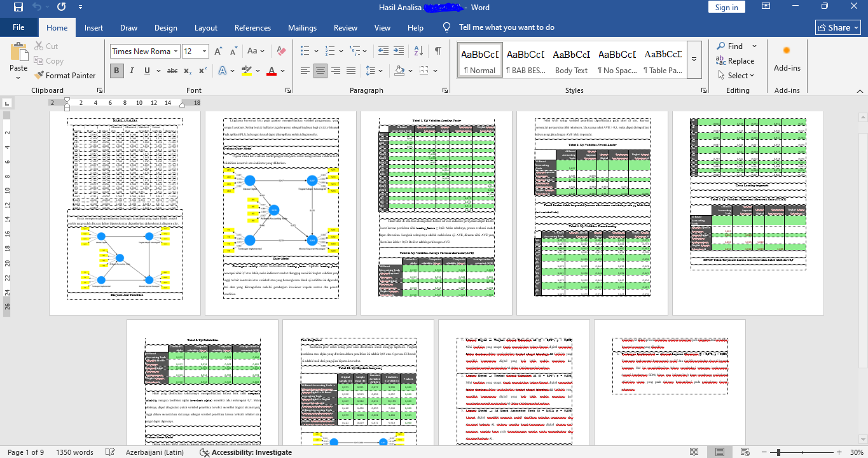Open the font name dropdown
This screenshot has height=458, width=868.
point(176,52)
